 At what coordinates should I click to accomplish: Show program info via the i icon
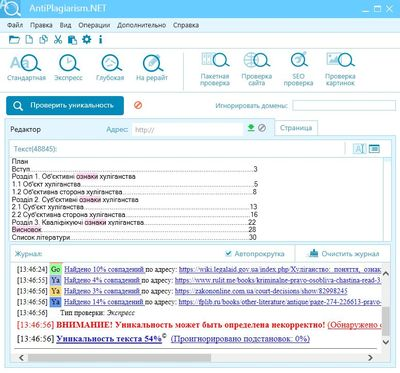tap(100, 40)
